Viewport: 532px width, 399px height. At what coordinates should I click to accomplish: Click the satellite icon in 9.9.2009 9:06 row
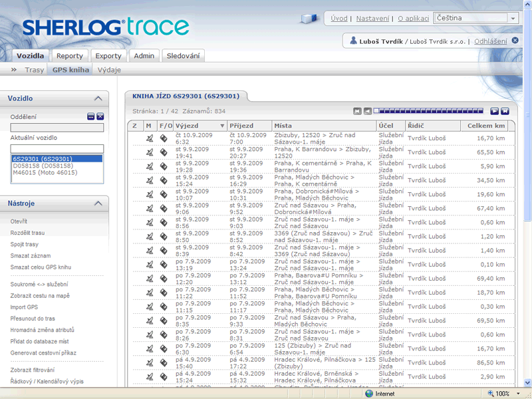150,208
